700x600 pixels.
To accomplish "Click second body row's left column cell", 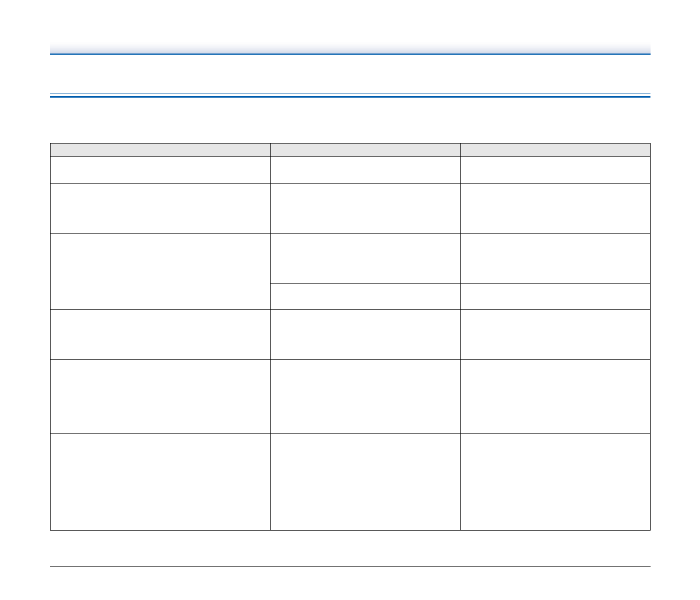I will pyautogui.click(x=160, y=208).
